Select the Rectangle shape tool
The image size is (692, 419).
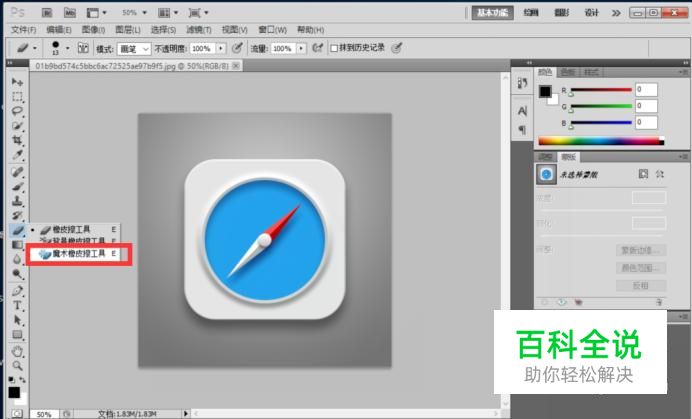pyautogui.click(x=17, y=334)
